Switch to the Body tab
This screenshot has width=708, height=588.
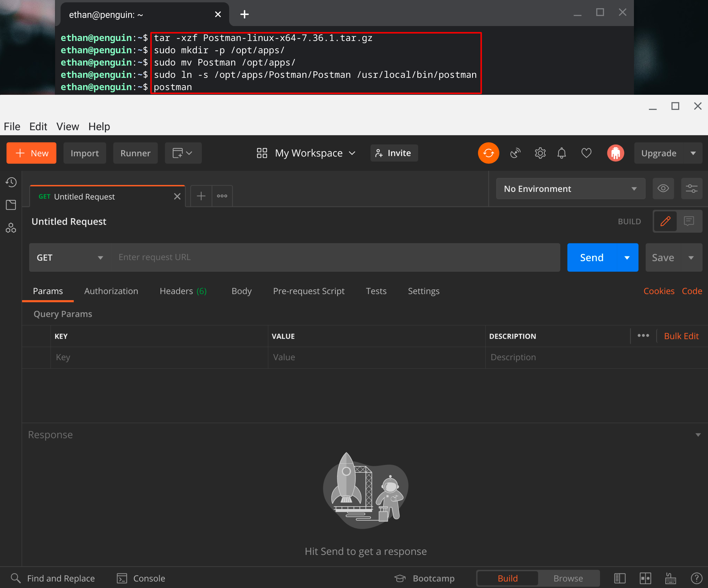point(241,291)
